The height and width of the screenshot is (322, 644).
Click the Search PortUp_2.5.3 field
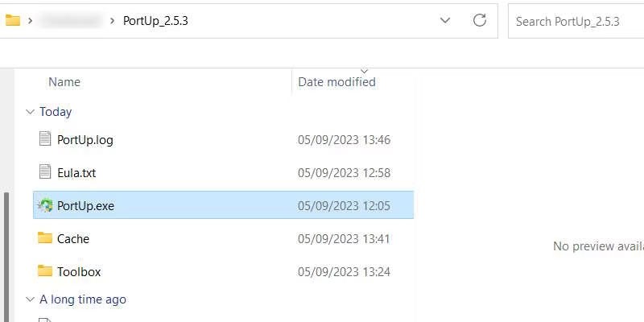576,21
